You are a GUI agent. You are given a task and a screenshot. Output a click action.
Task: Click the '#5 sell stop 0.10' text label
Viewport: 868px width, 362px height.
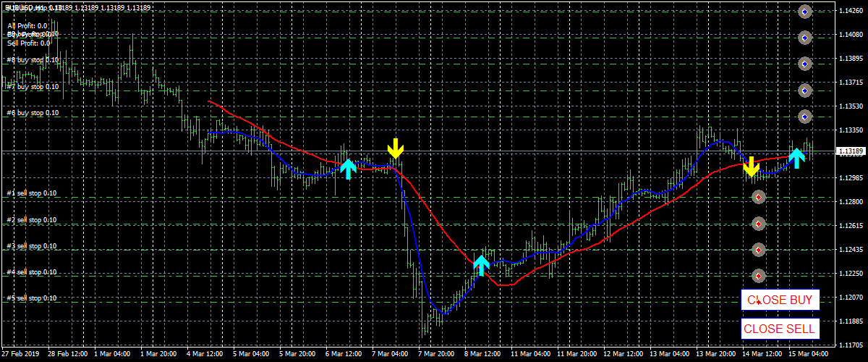pyautogui.click(x=33, y=298)
